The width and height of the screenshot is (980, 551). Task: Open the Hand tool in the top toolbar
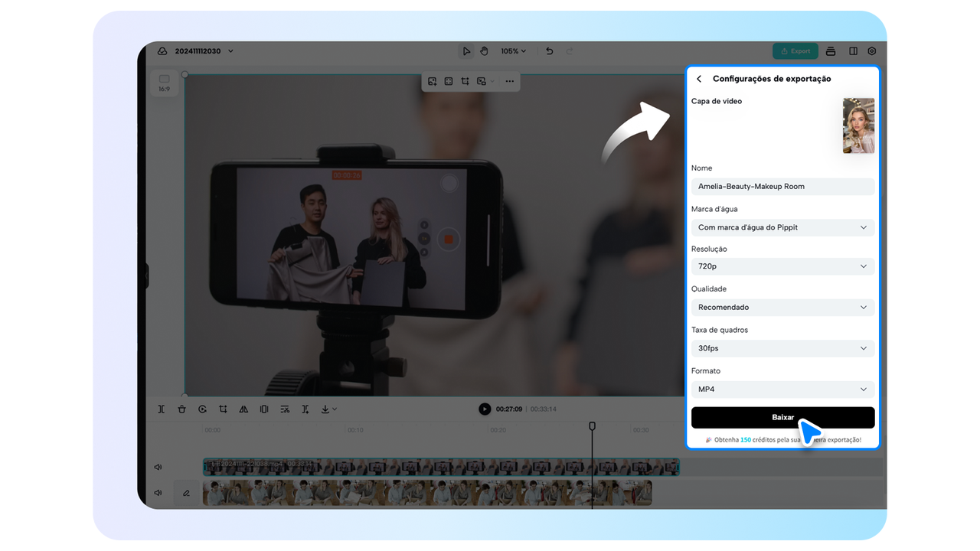click(484, 51)
